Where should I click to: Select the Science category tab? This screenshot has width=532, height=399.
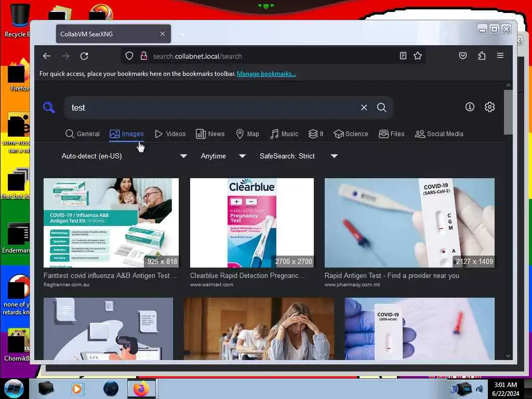(351, 134)
